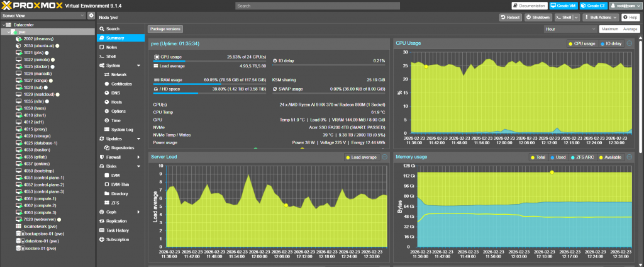Open the Task History section
Viewport: 644px width, 267px height.
(x=117, y=230)
